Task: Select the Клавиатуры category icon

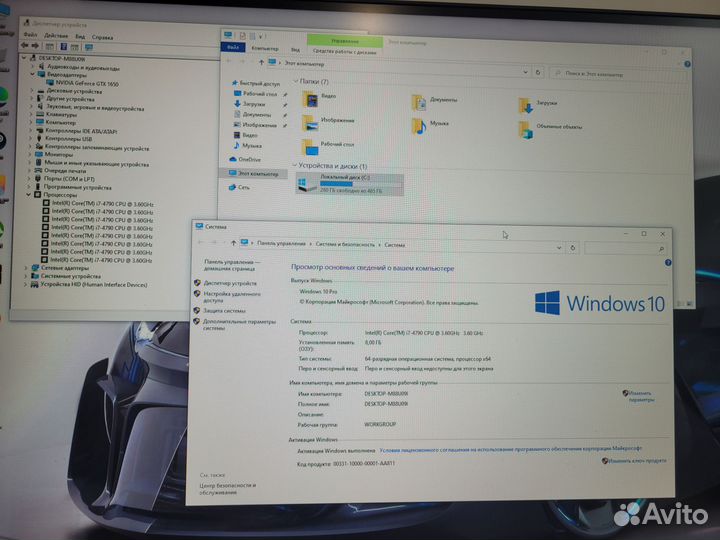Action: tap(40, 114)
